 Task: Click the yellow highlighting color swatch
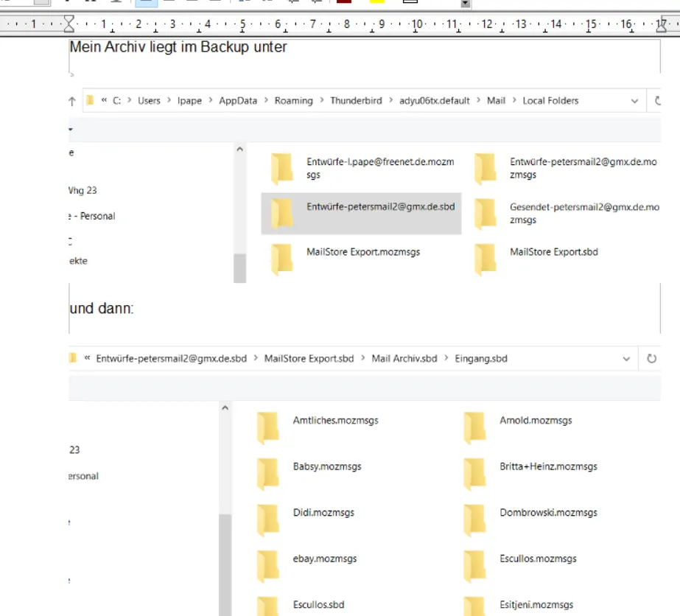click(377, 1)
